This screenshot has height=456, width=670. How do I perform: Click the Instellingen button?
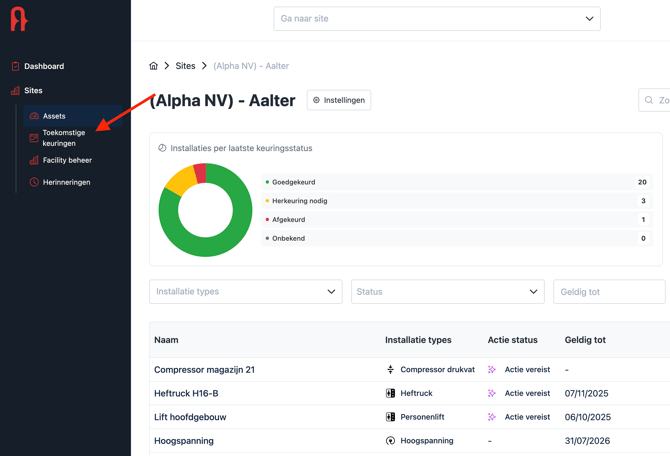[x=339, y=100]
